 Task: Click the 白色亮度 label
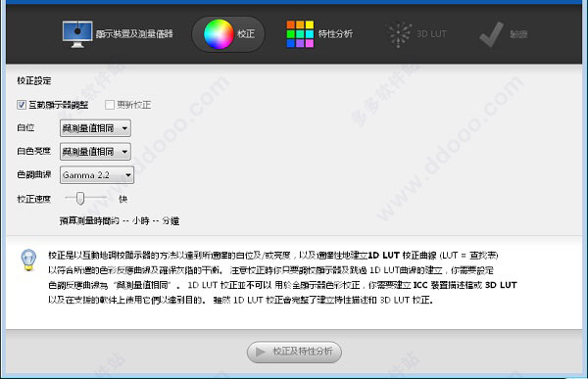coord(33,151)
